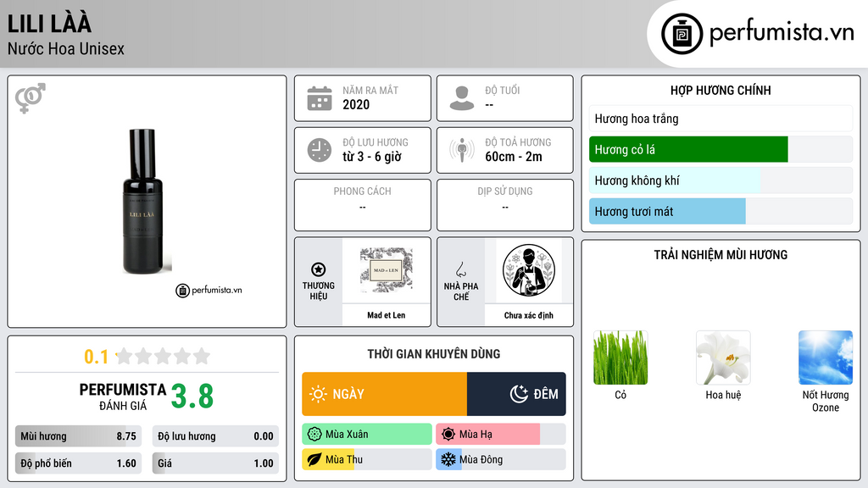
Task: Click the 60cm - 2m sillage value
Action: pos(514,157)
